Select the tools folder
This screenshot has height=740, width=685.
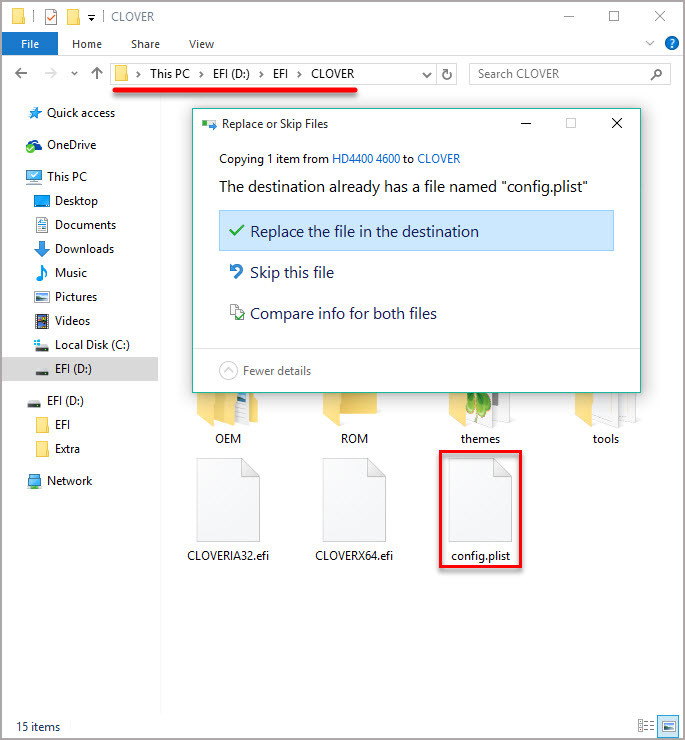(606, 418)
